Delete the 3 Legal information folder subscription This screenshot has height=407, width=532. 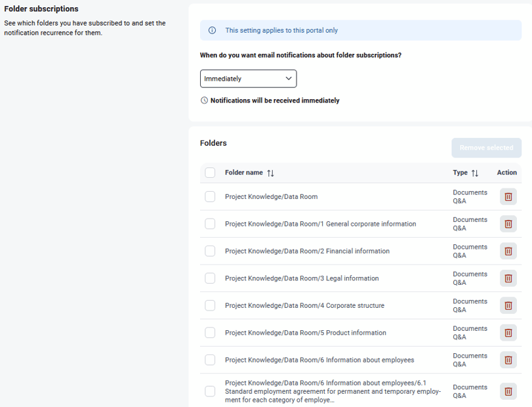tap(508, 278)
